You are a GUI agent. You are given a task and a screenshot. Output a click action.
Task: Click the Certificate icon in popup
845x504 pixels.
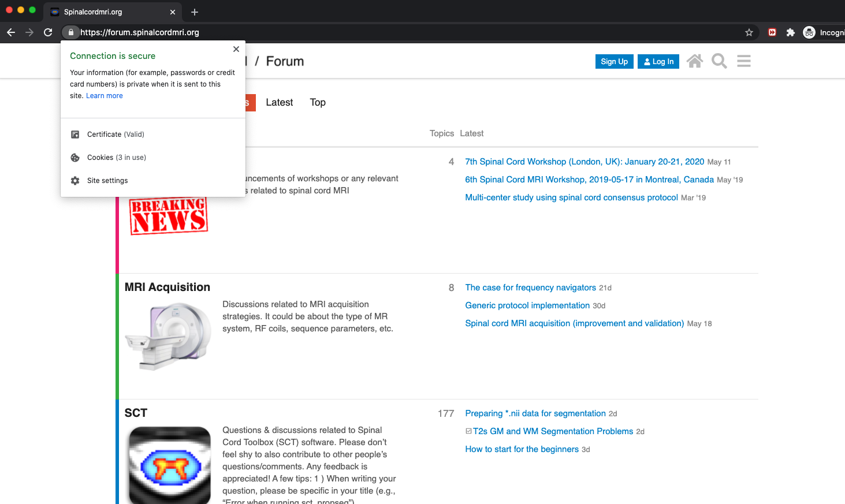tap(75, 135)
